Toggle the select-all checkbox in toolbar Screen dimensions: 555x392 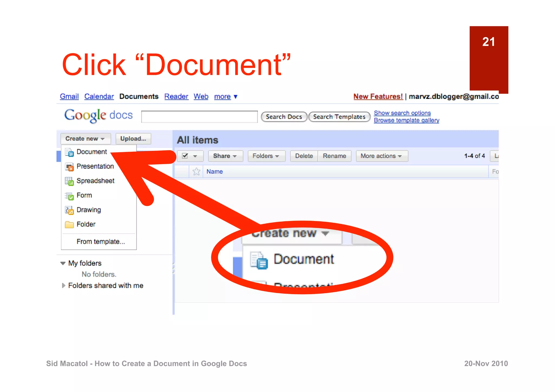[185, 156]
